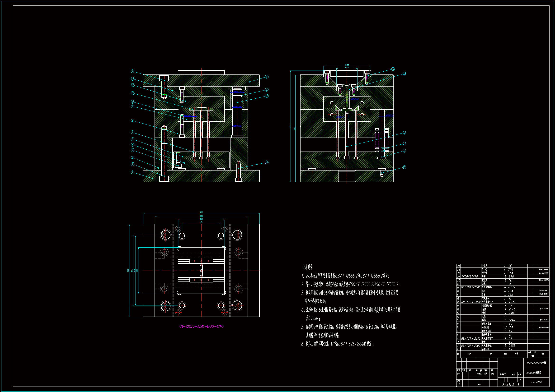Select balloon number 19 callout
This screenshot has width=555, height=392.
point(404,167)
